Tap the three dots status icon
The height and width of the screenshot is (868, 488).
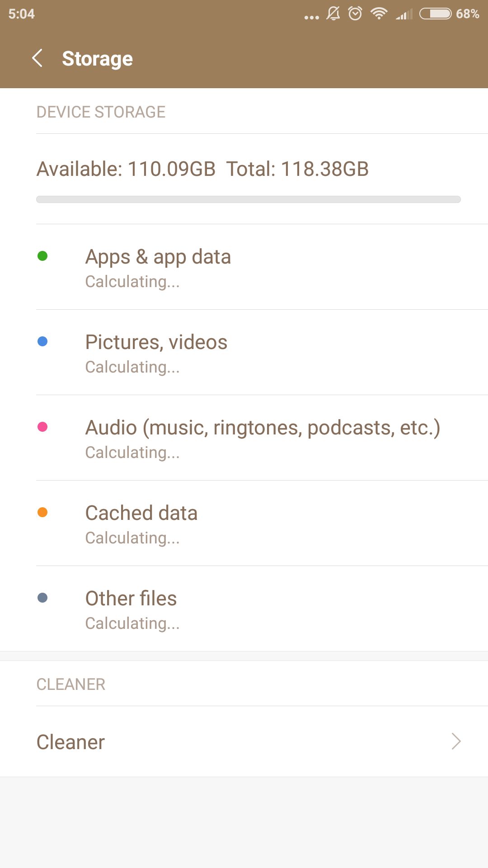click(312, 18)
